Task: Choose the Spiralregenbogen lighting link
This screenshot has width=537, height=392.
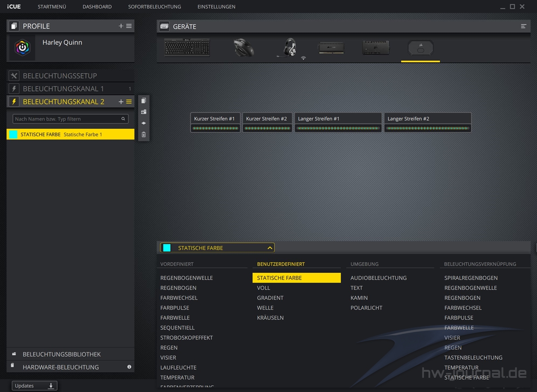Action: coord(471,278)
